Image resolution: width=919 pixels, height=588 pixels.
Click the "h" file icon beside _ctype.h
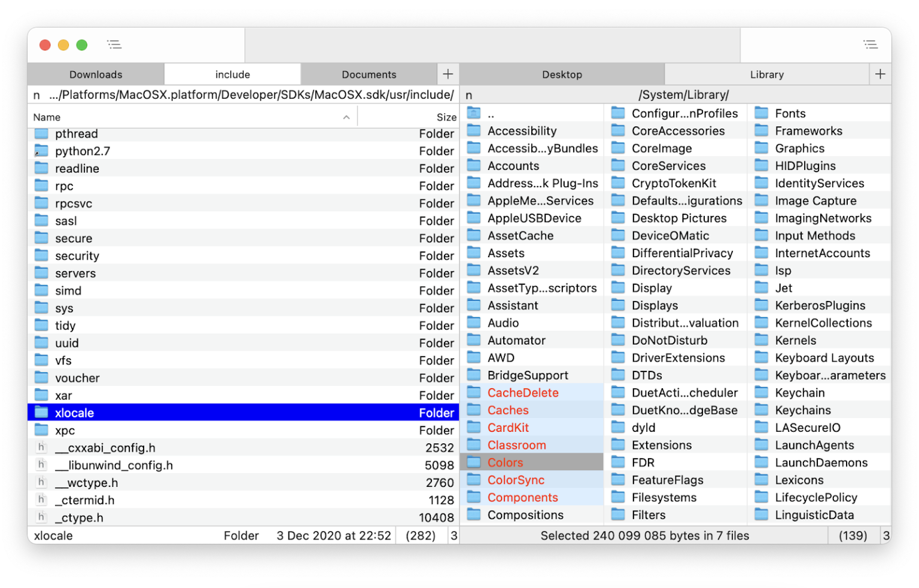[x=40, y=517]
